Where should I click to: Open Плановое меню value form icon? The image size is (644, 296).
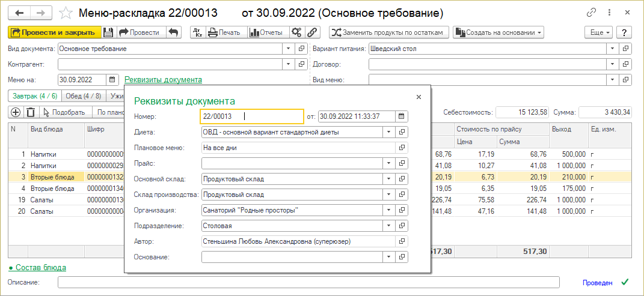(402, 148)
